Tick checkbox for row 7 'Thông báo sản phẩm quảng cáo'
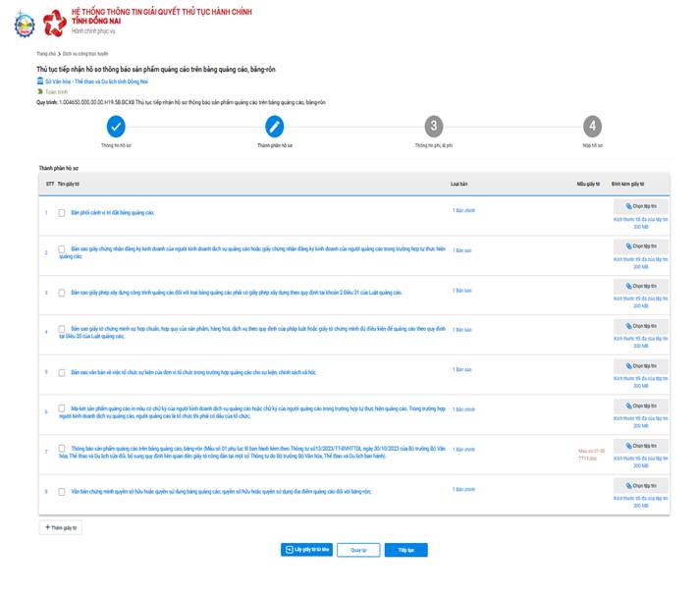The width and height of the screenshot is (700, 597). [x=62, y=449]
